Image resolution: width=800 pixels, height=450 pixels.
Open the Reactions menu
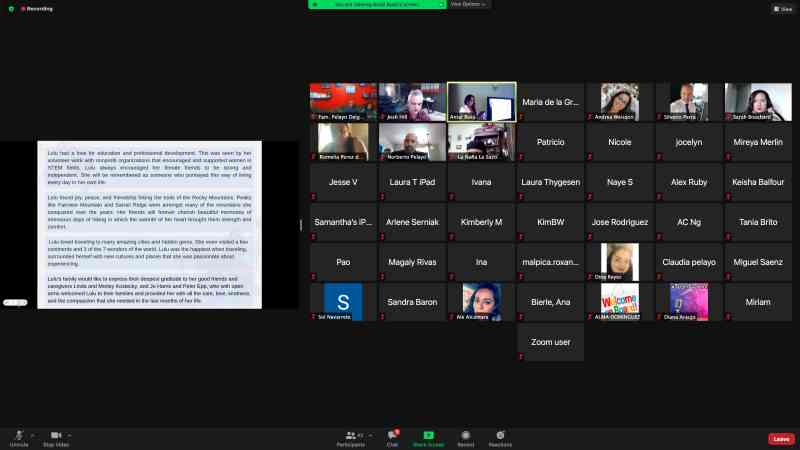point(501,436)
